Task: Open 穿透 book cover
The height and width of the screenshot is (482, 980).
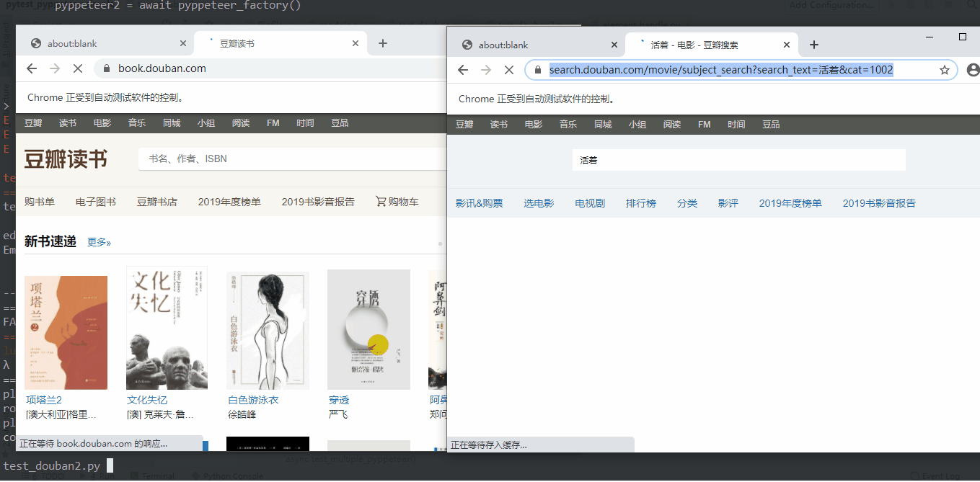Action: 368,329
